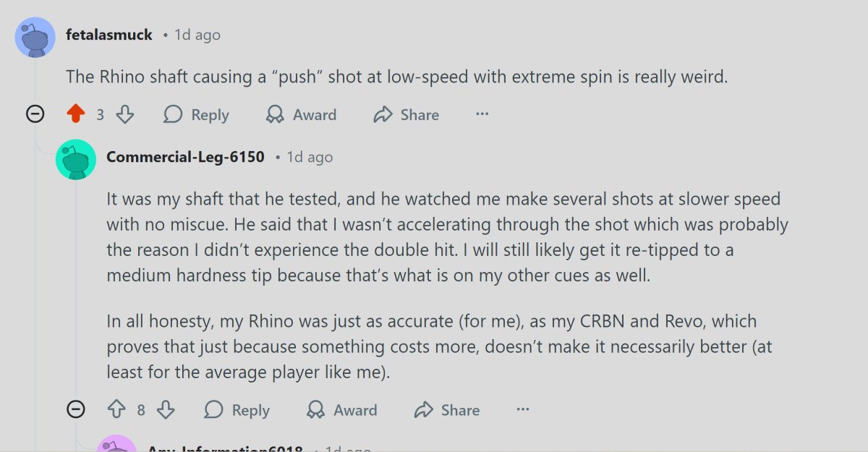Open fetalasmuck's profile

coord(109,34)
